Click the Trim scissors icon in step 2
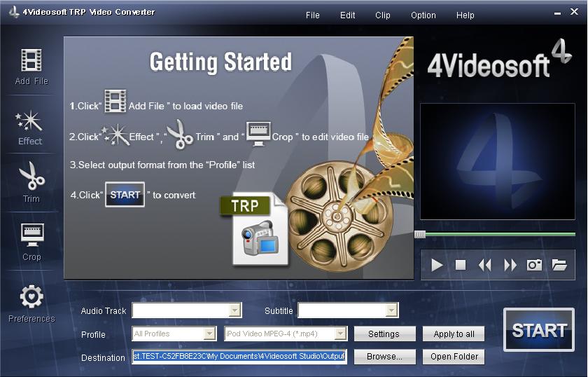Screen dimensions: 588x377 tap(181, 134)
